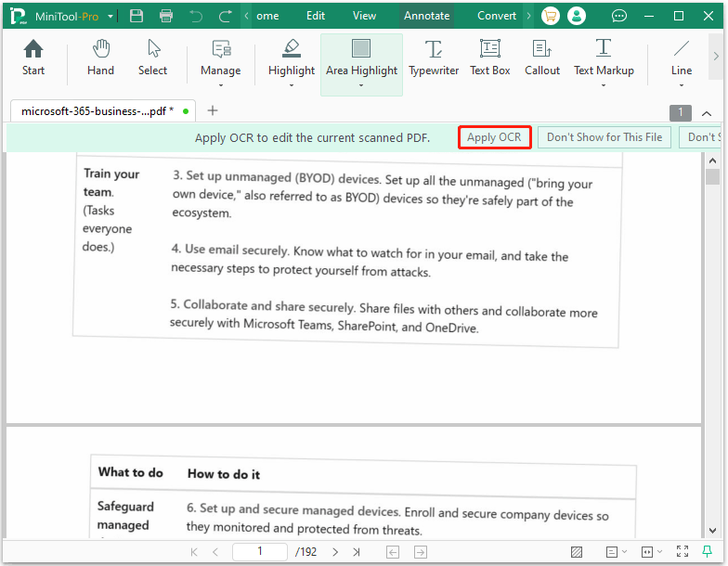Pick the Typewriter tool
This screenshot has width=728, height=566.
(x=434, y=58)
